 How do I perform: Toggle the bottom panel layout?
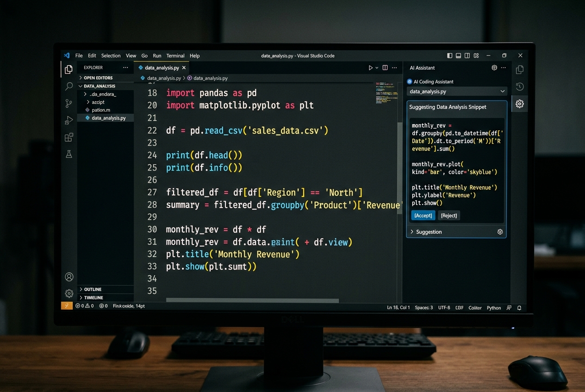(x=459, y=55)
